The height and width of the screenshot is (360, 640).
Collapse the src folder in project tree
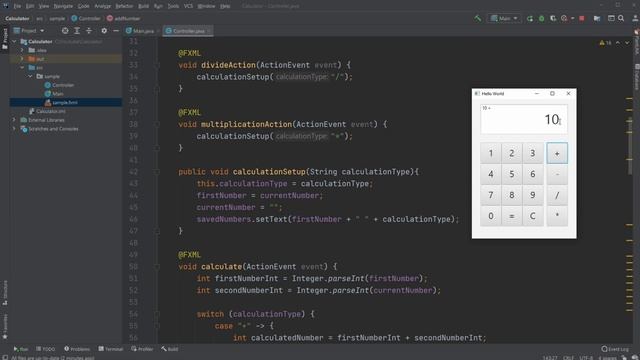(22, 67)
